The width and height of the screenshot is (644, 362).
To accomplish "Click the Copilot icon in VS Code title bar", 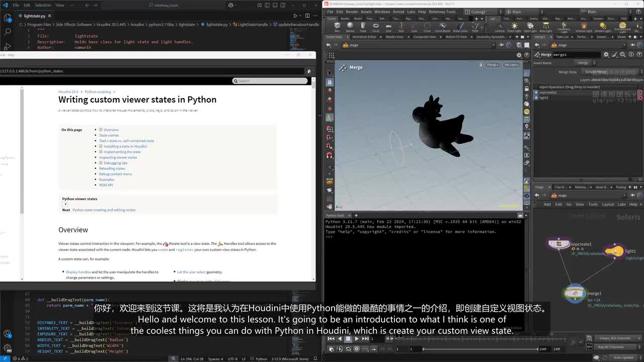I will tap(231, 5).
